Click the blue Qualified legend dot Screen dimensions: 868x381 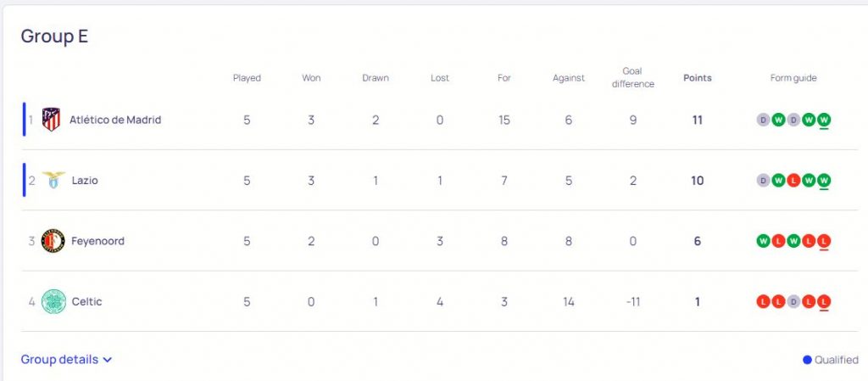point(807,360)
